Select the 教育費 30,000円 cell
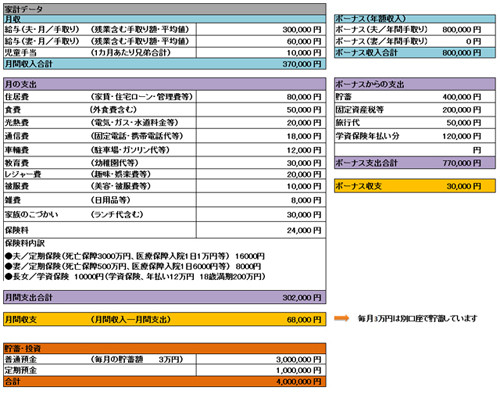Viewport: 500px width, 394px height. click(x=261, y=163)
